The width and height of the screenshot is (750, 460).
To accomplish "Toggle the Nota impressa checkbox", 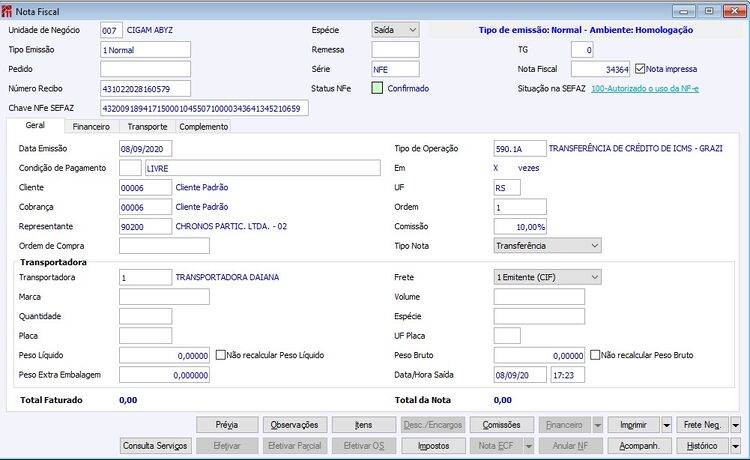I will tap(640, 69).
